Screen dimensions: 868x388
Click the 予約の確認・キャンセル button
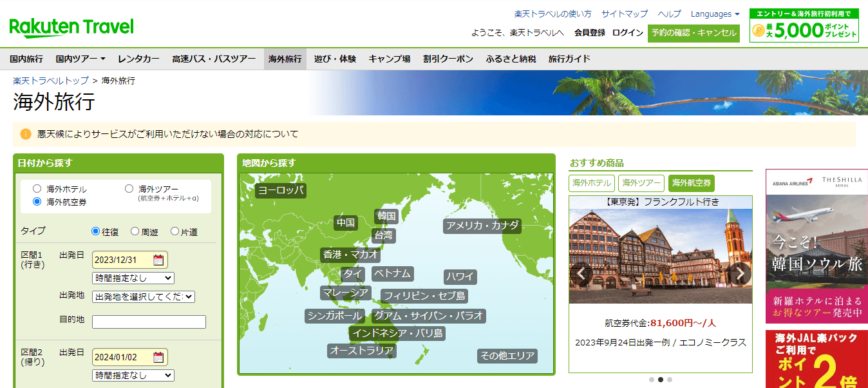pyautogui.click(x=693, y=33)
